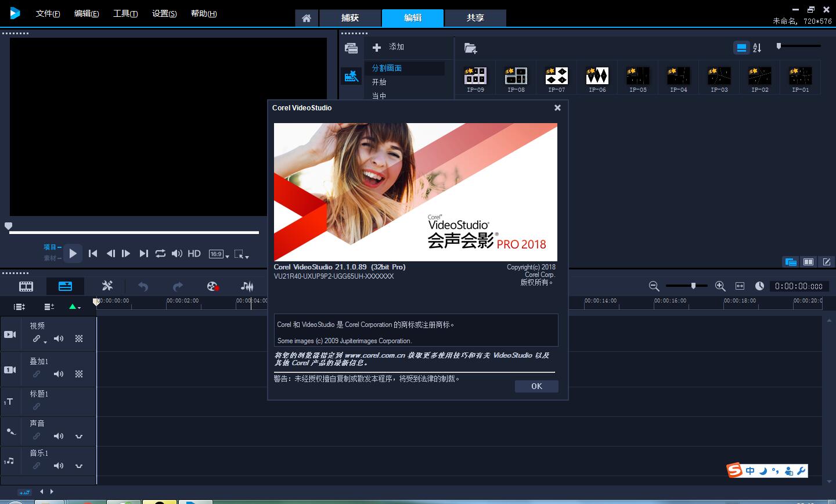Viewport: 836px width, 504px height.
Task: Open the Track Manager add/remove icon
Action: (49, 307)
